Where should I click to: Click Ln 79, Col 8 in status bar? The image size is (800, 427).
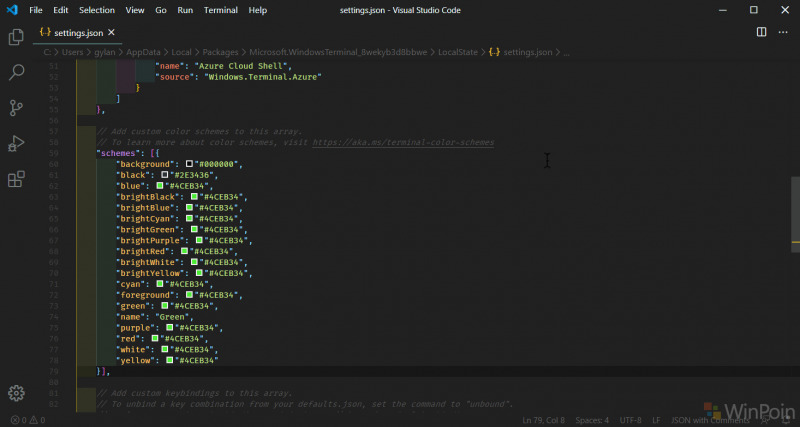click(x=543, y=420)
